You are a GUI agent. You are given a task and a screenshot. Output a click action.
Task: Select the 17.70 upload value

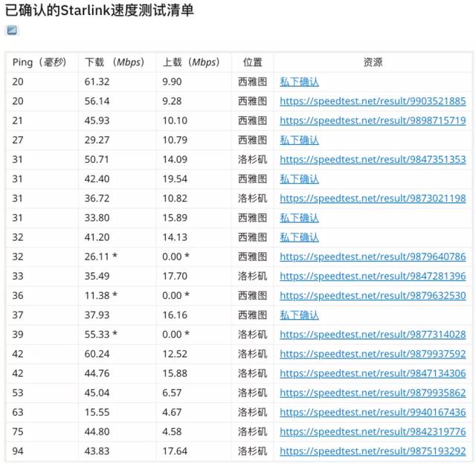(x=175, y=276)
